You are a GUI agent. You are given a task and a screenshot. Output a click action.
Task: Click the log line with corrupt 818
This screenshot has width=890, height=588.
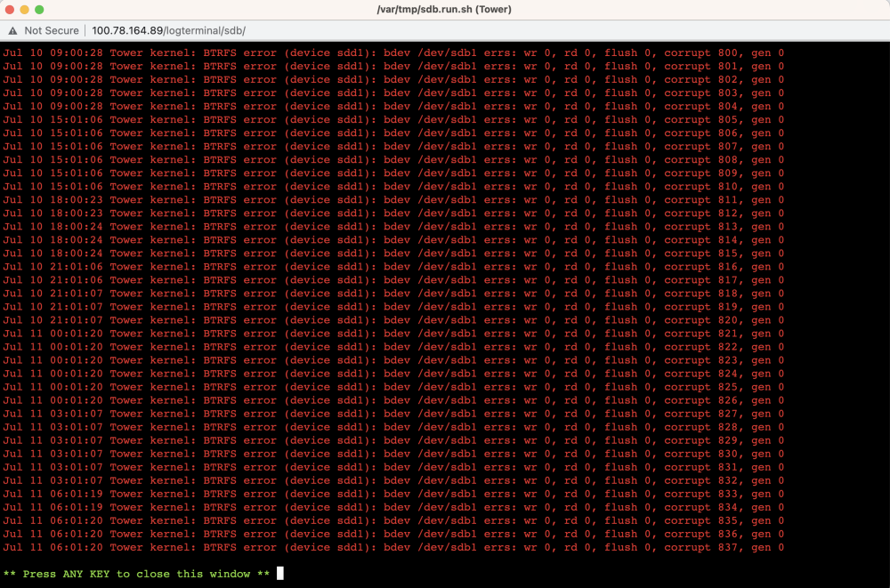[393, 294]
